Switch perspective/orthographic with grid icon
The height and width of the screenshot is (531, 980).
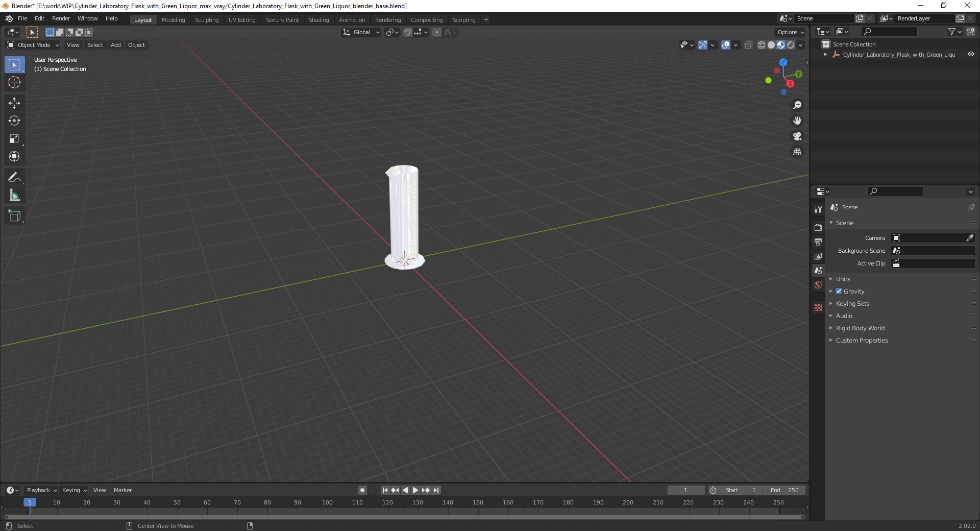[x=797, y=152]
